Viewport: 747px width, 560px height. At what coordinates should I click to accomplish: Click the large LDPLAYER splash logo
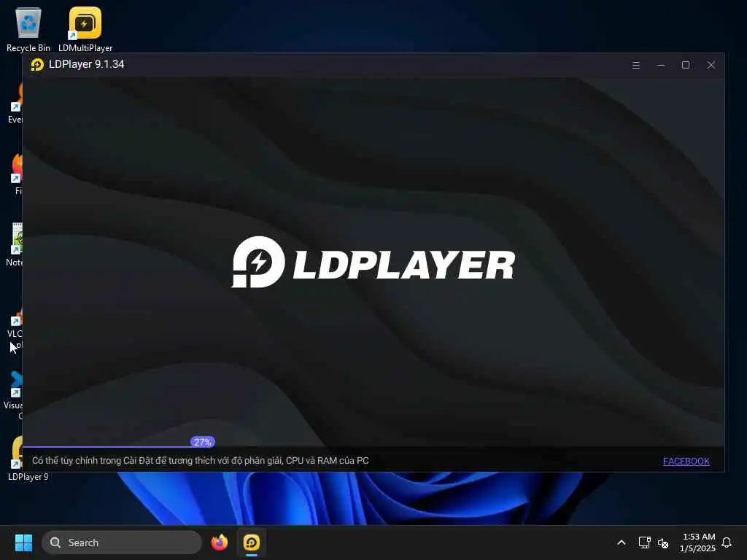pyautogui.click(x=373, y=262)
